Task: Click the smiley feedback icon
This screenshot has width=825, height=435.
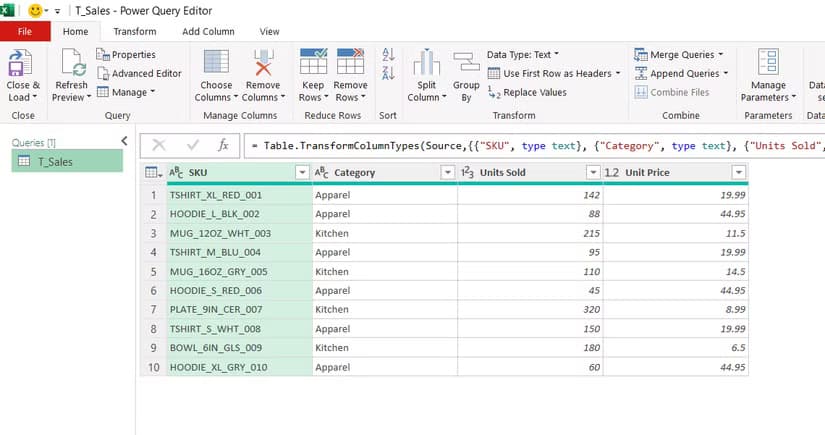Action: 35,11
